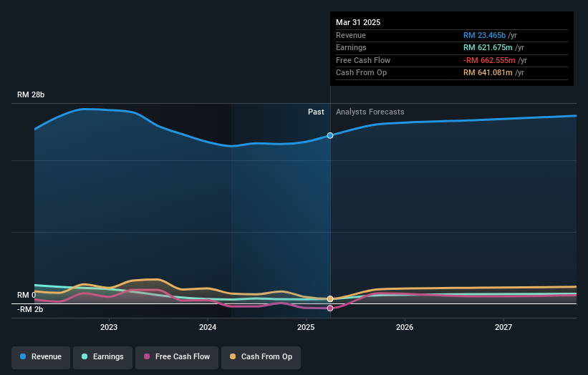
Task: Click the Analysts Forecasts label
Action: point(370,112)
